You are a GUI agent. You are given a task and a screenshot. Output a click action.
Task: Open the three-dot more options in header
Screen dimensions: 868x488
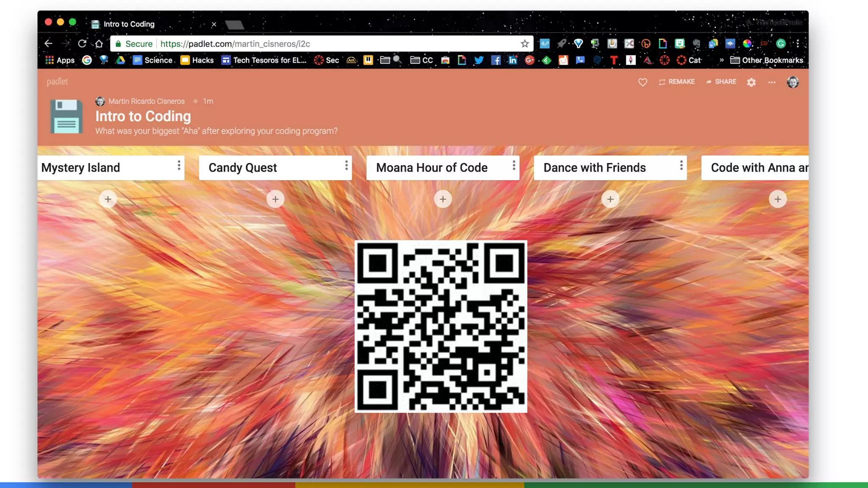pyautogui.click(x=771, y=82)
